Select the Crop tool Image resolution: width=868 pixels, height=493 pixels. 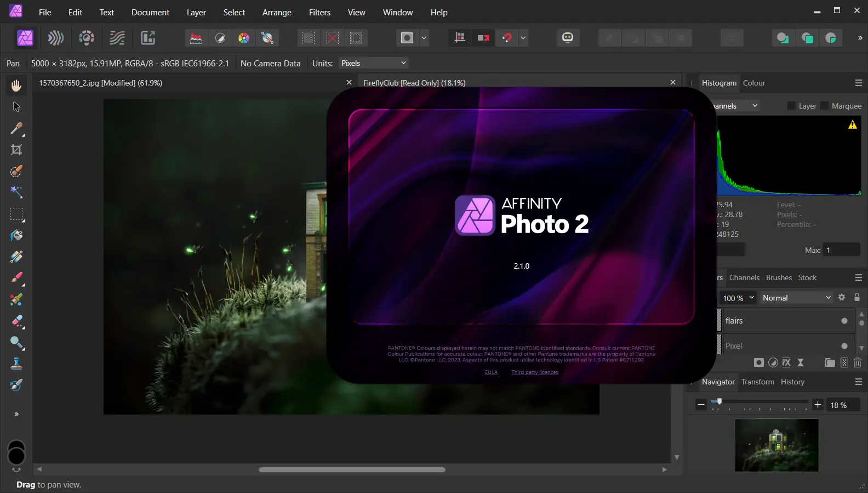coord(16,150)
